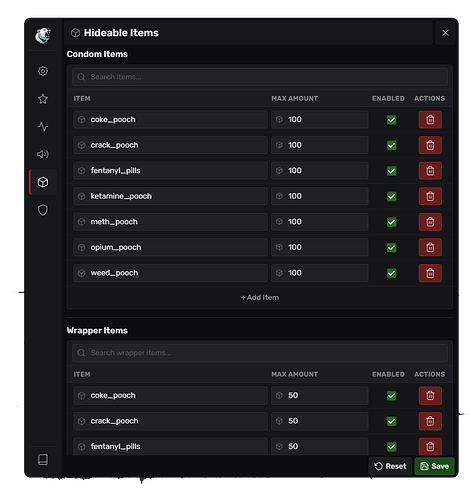The height and width of the screenshot is (499, 470).
Task: Open the book documentation icon
Action: (x=43, y=460)
